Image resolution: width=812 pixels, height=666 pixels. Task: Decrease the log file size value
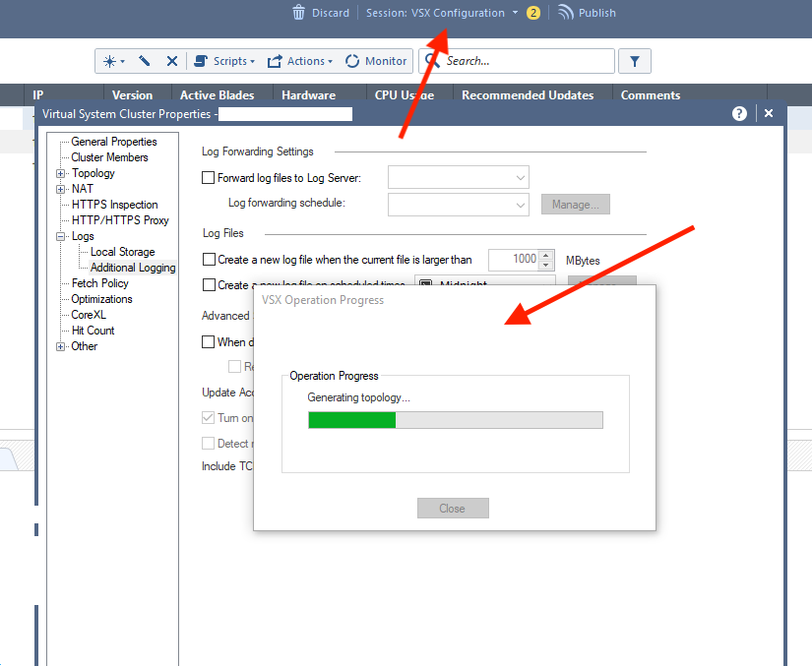[546, 265]
